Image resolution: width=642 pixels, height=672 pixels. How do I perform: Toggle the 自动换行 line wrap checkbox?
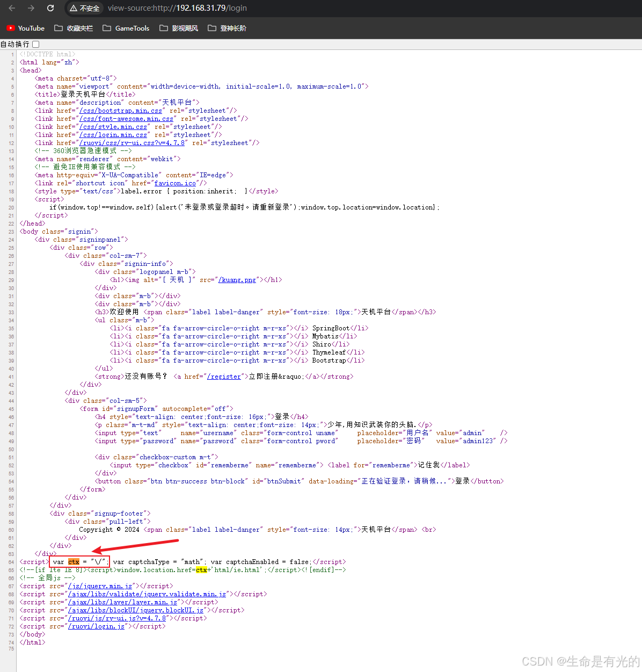click(36, 44)
